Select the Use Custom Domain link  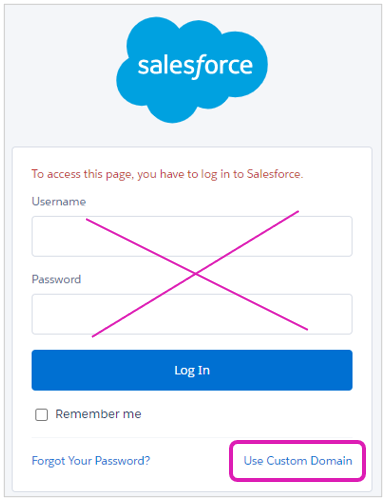pyautogui.click(x=298, y=461)
